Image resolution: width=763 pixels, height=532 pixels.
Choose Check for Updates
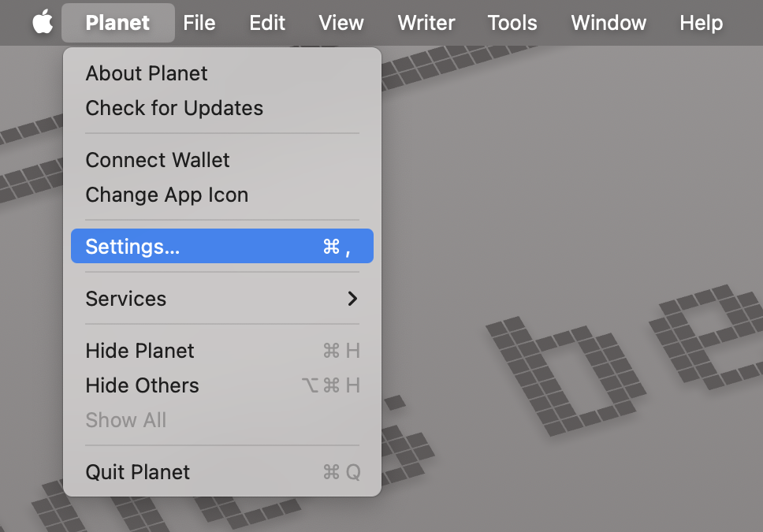click(174, 108)
